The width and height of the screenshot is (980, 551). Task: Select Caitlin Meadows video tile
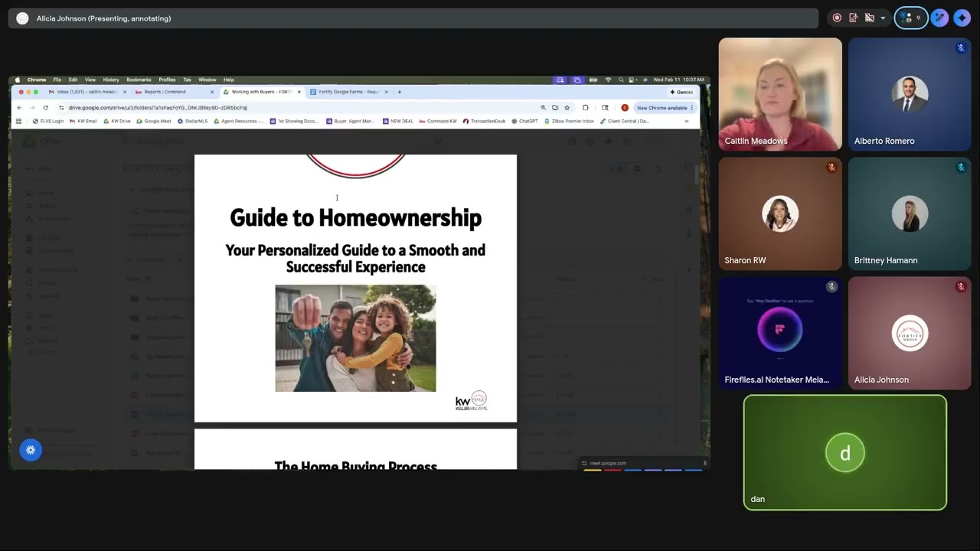tap(780, 94)
